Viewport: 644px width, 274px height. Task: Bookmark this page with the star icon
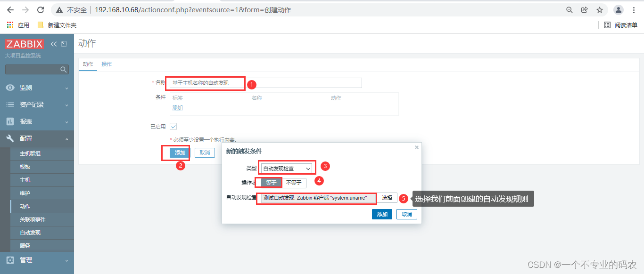(x=600, y=10)
